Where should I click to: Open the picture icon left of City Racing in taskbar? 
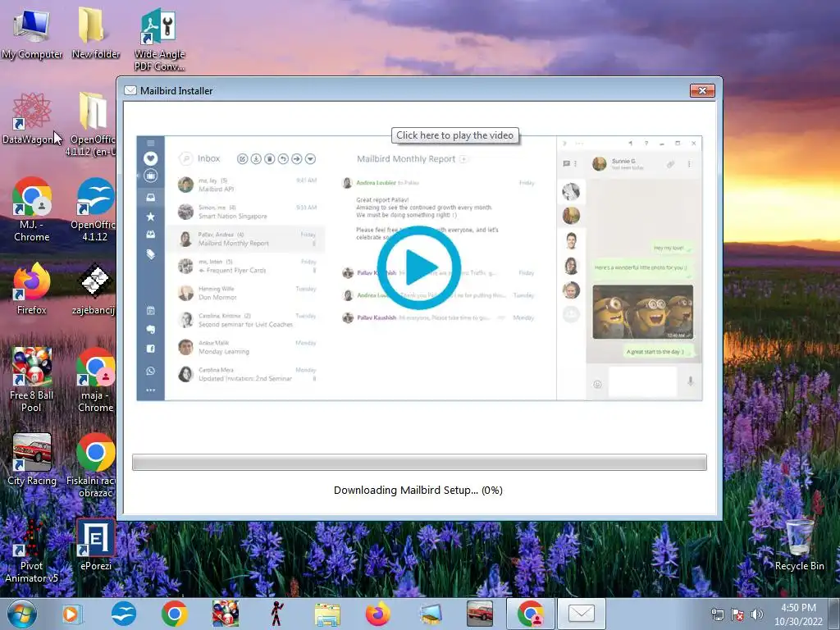click(x=429, y=614)
